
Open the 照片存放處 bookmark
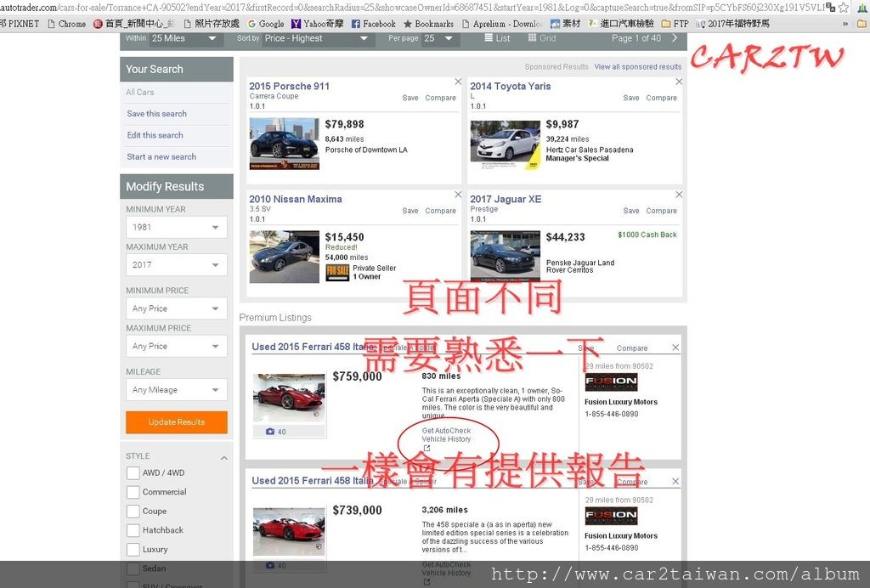(212, 24)
